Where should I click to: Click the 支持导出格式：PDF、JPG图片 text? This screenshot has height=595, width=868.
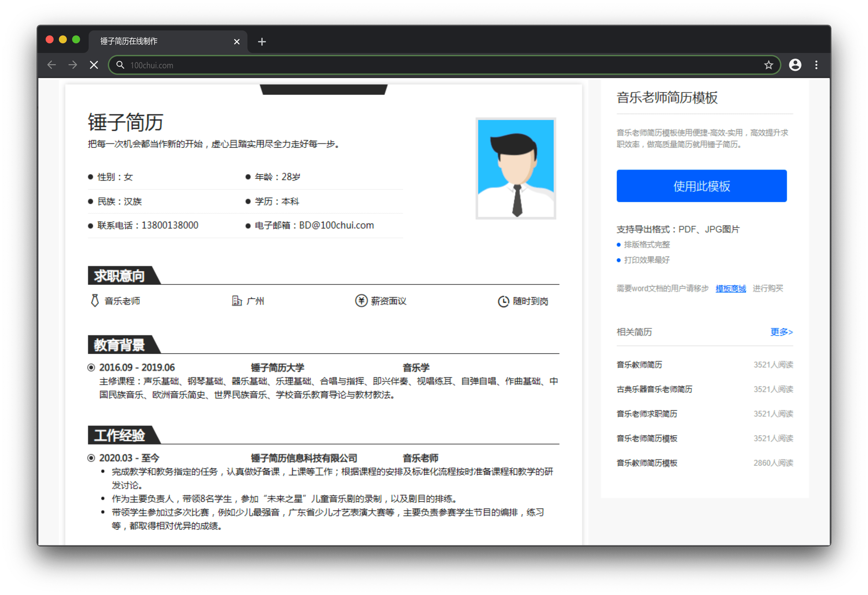678,229
